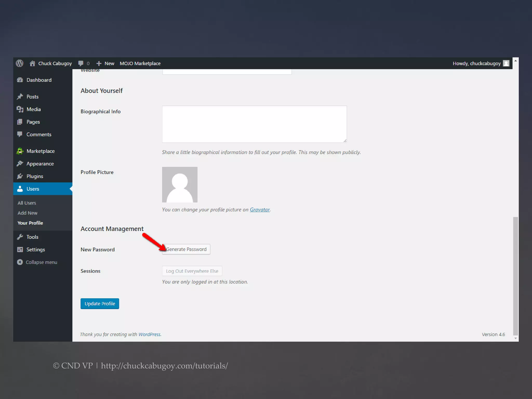Click the About Yourself heading
This screenshot has width=532, height=399.
[102, 91]
